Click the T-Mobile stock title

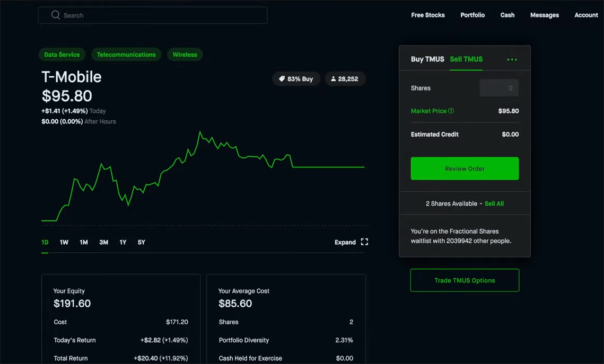coord(71,77)
